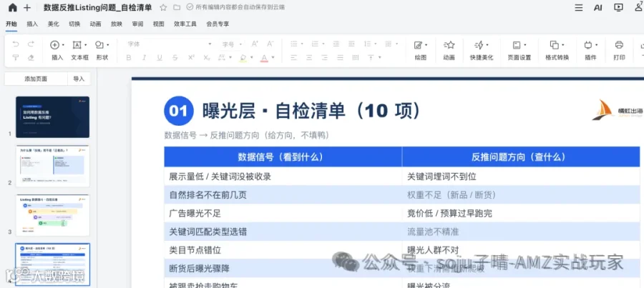Click the eraser clear-format icon
Screen dimensions: 644x288
point(31,57)
